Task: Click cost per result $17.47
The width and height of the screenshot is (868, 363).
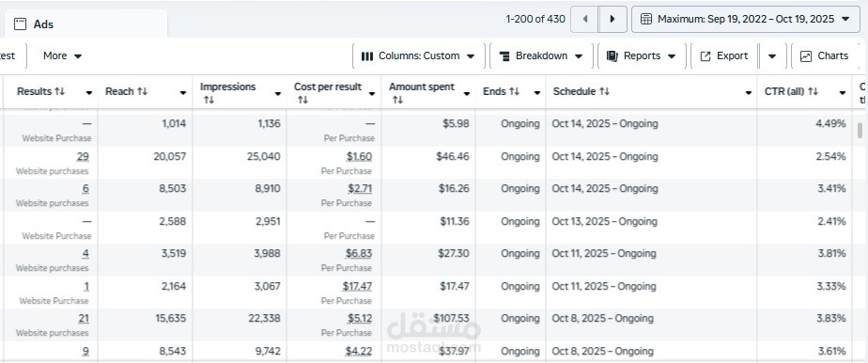Action: click(357, 287)
